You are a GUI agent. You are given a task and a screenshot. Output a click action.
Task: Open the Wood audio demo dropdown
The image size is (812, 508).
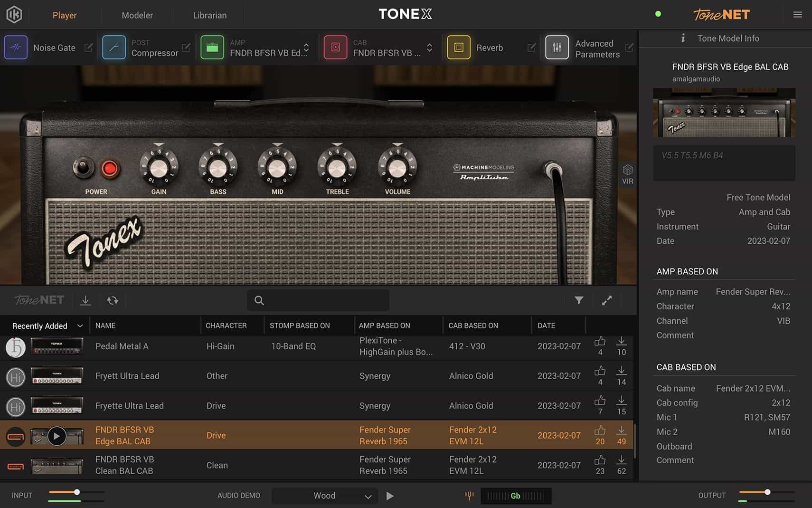point(325,496)
